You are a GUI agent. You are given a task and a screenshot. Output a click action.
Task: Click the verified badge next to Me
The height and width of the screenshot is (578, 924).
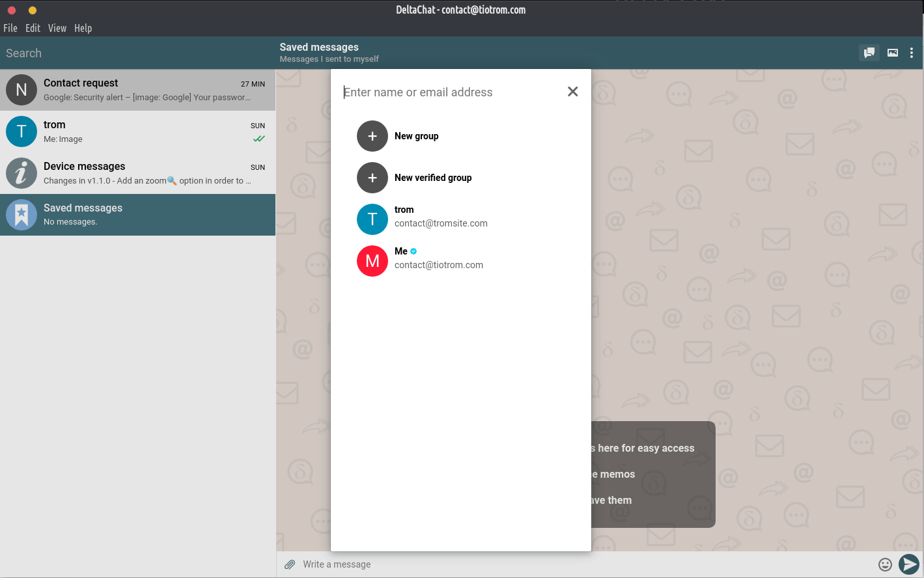tap(413, 251)
